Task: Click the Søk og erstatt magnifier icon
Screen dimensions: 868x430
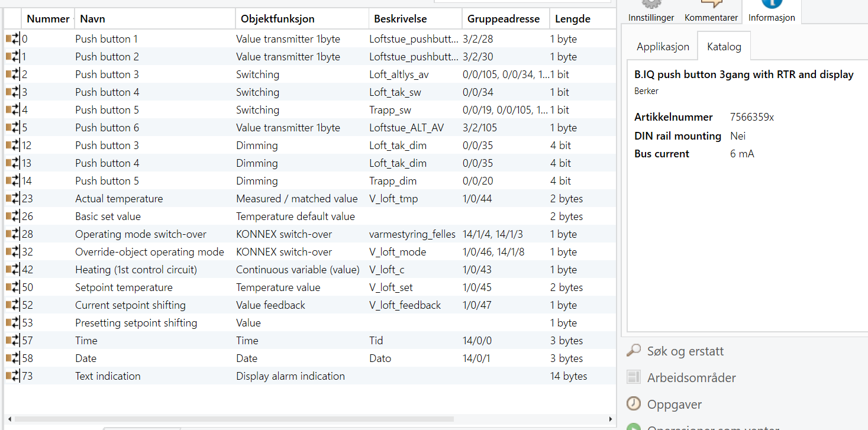Action: [634, 351]
